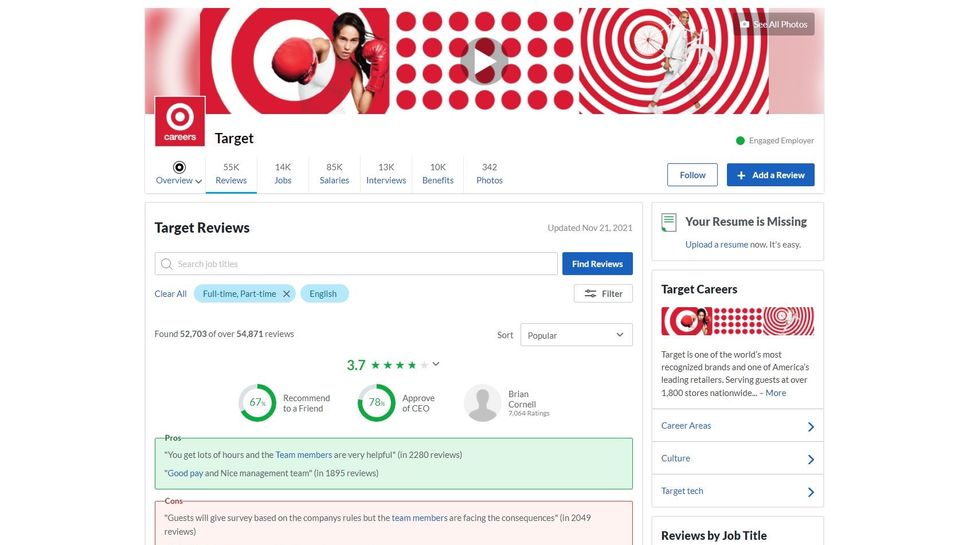Click the Overview bullseye icon
The width and height of the screenshot is (970, 545).
(x=179, y=167)
